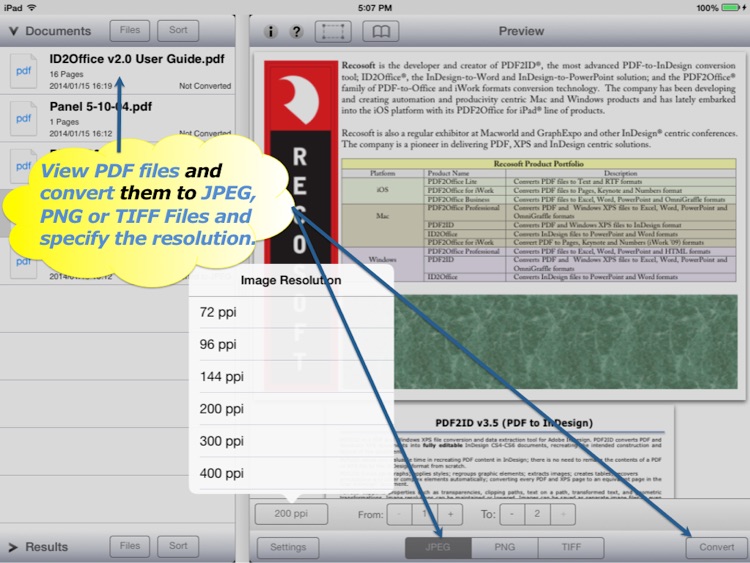
Task: Select Panel 5-10-04.pdf file name
Action: coord(100,106)
